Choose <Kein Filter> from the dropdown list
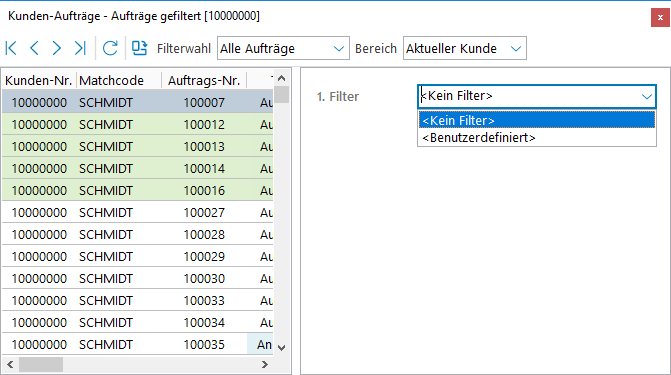This screenshot has height=375, width=671. tap(537, 120)
